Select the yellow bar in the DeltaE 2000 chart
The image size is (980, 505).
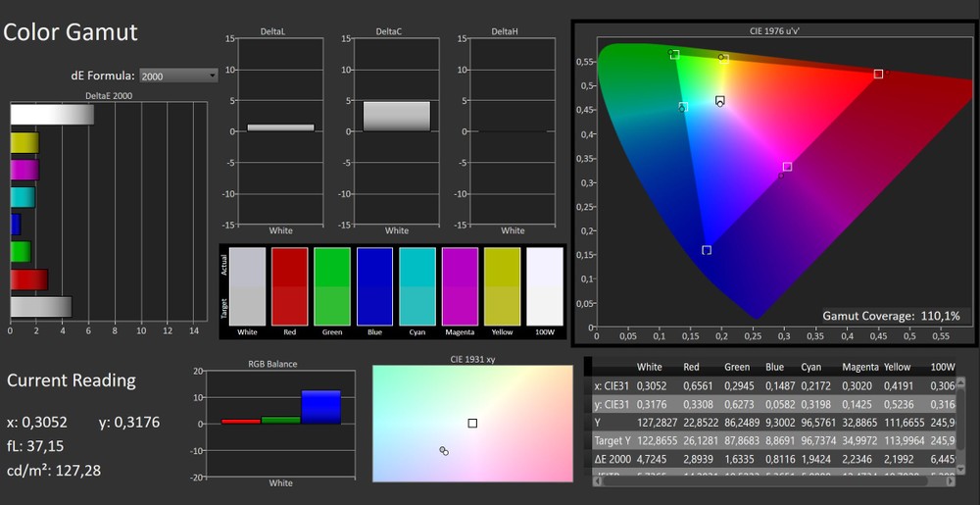(24, 143)
